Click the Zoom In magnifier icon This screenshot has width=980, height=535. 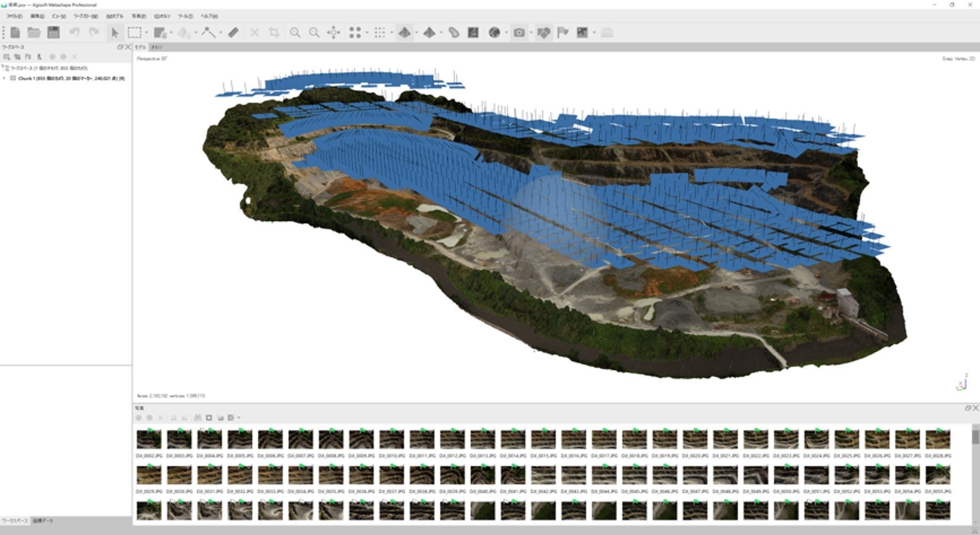(295, 33)
